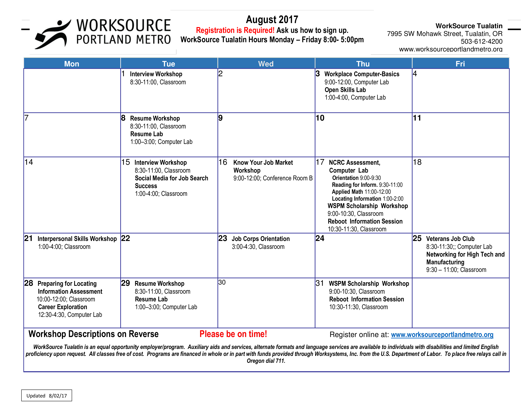Click Locating Information 1:00-2:00 line
This screenshot has width=532, height=411.
click(368, 199)
